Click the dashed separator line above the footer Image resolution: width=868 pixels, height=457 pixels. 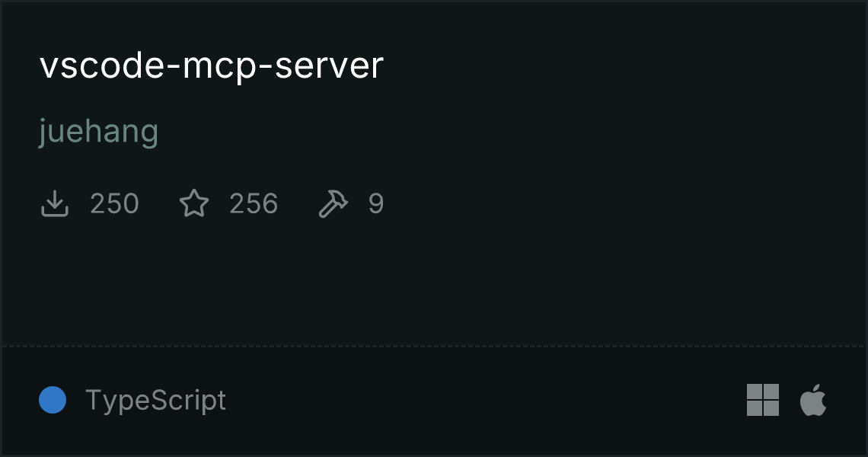[x=434, y=347]
